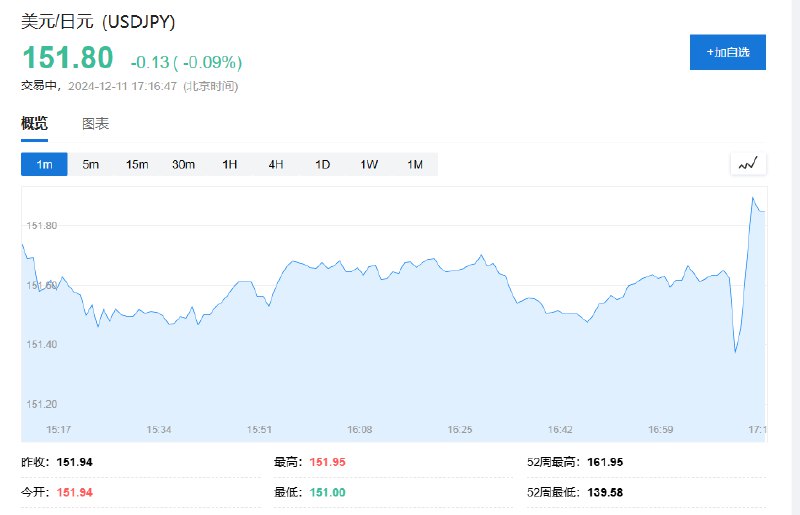The width and height of the screenshot is (800, 515).
Task: Click the change value -0.13 ( -0.09%)
Action: (x=186, y=62)
